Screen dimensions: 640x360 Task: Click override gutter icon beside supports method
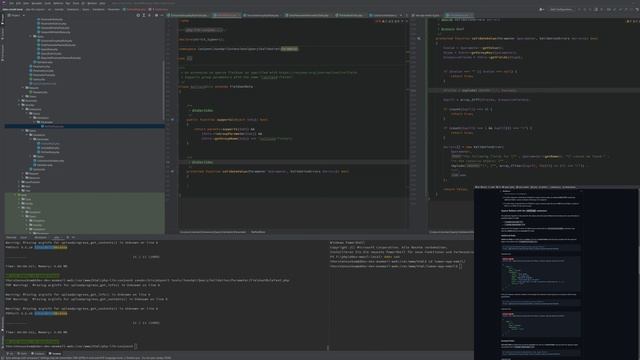[x=172, y=120]
